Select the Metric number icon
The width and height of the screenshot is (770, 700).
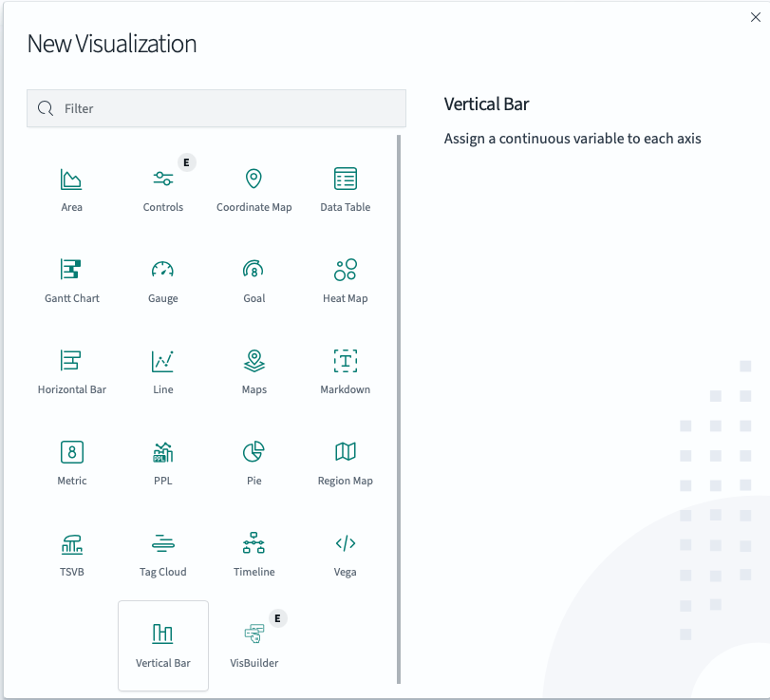click(72, 452)
